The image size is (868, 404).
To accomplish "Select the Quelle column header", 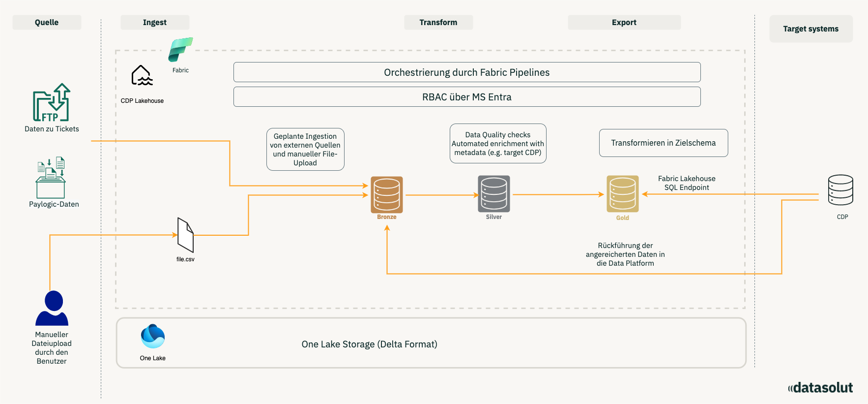I will [x=47, y=23].
